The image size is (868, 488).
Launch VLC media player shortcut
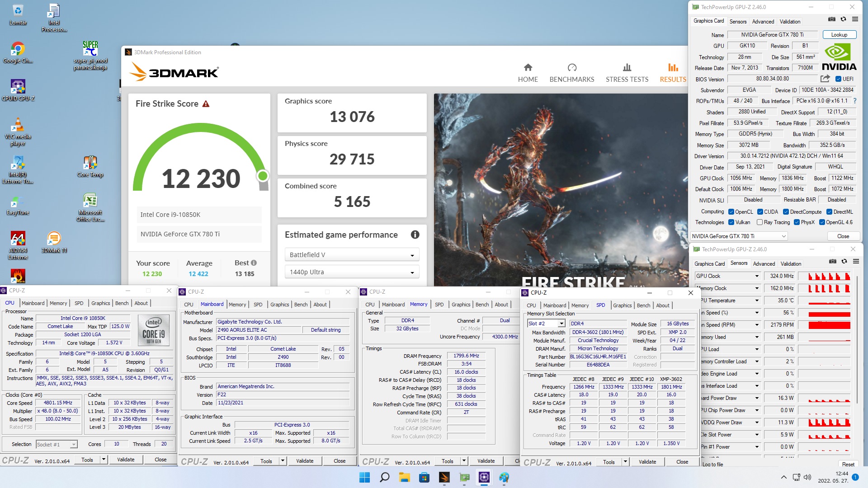click(x=18, y=131)
